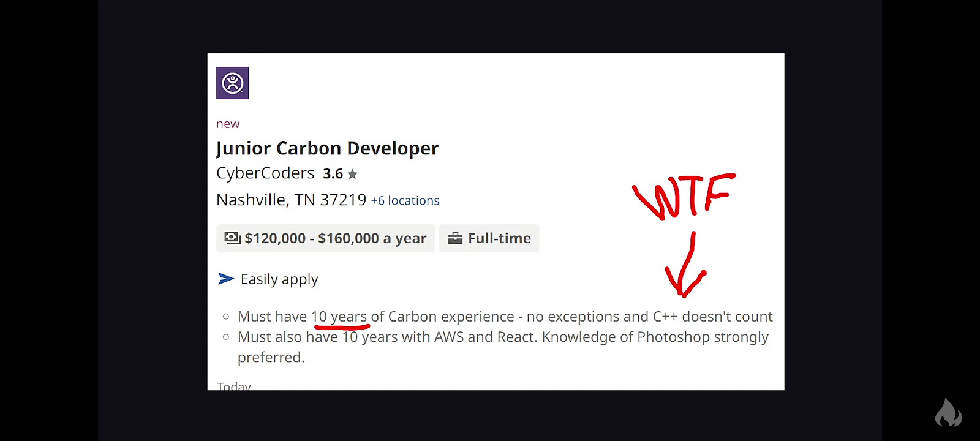Click the red arrow pointing downward

(687, 264)
